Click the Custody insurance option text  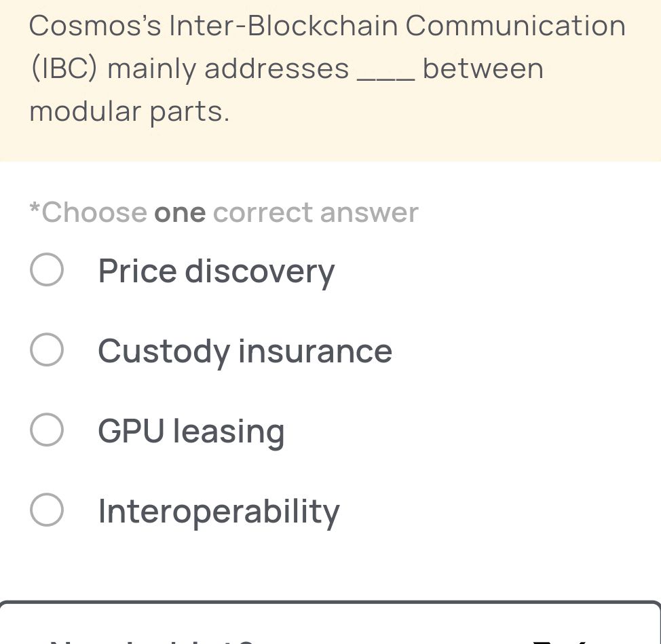pyautogui.click(x=245, y=351)
